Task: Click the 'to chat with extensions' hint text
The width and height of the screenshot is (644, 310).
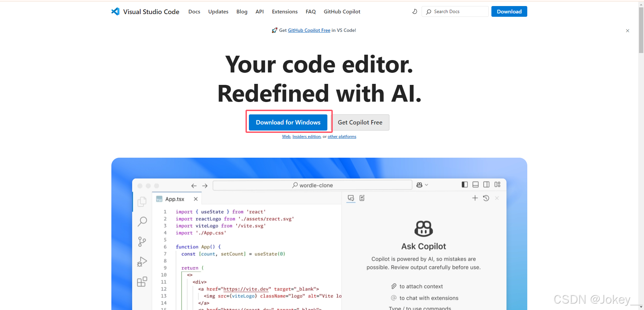Action: click(429, 298)
